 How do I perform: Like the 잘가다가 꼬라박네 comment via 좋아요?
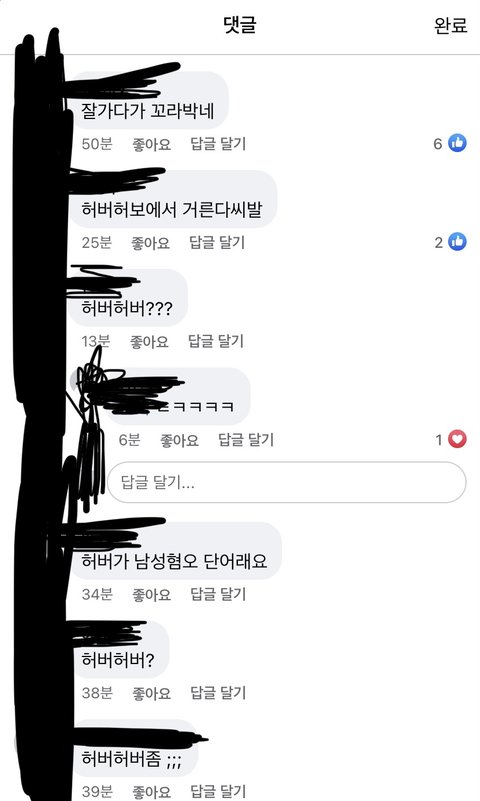(152, 144)
